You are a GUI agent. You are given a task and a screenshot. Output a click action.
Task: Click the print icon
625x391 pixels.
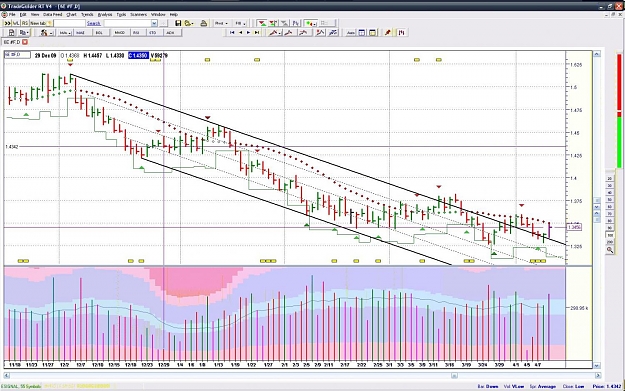(204, 23)
